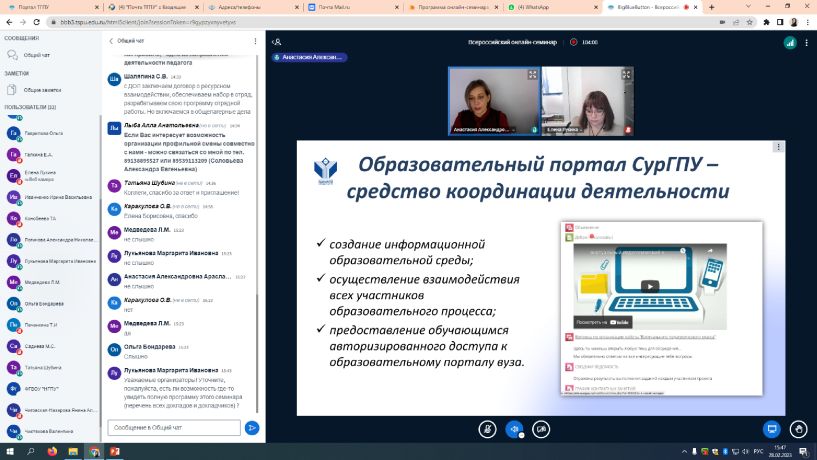Select user Медведева Л.М. in users list
This screenshot has width=817, height=460.
point(52,282)
